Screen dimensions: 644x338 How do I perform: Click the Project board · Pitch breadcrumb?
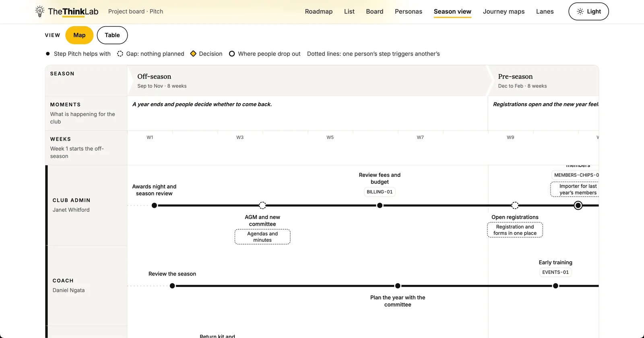pos(136,11)
